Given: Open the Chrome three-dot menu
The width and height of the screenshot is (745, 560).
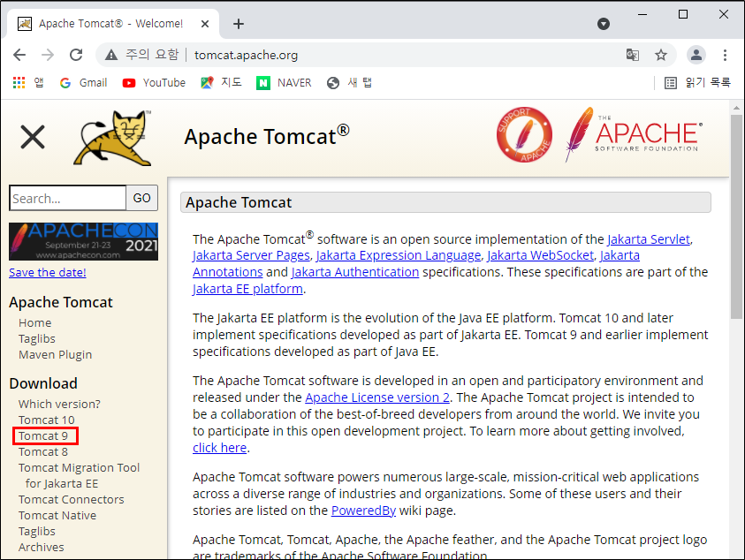Looking at the screenshot, I should point(725,55).
